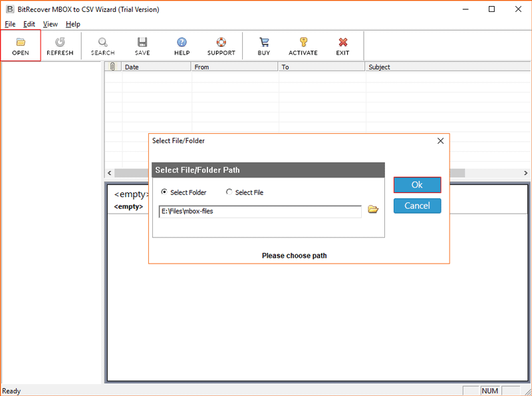The image size is (532, 396).
Task: Click the NUM status bar indicator
Action: pyautogui.click(x=490, y=391)
